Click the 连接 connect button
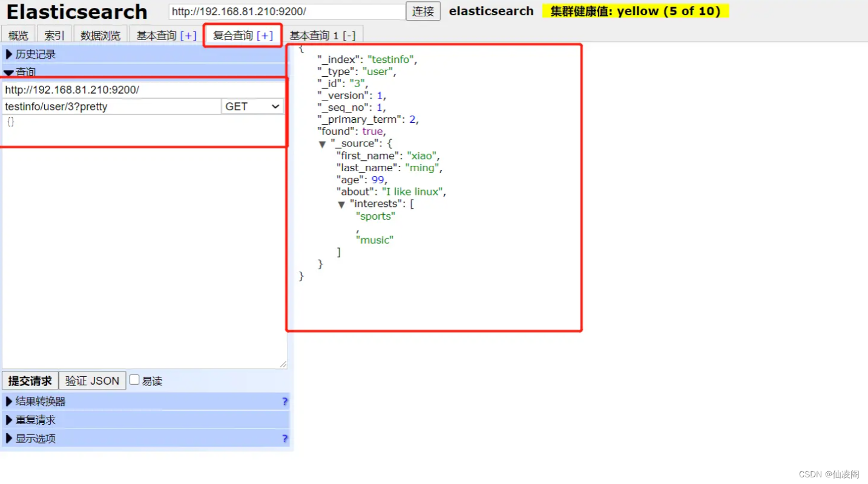Screen dimensions: 868x484 (423, 11)
